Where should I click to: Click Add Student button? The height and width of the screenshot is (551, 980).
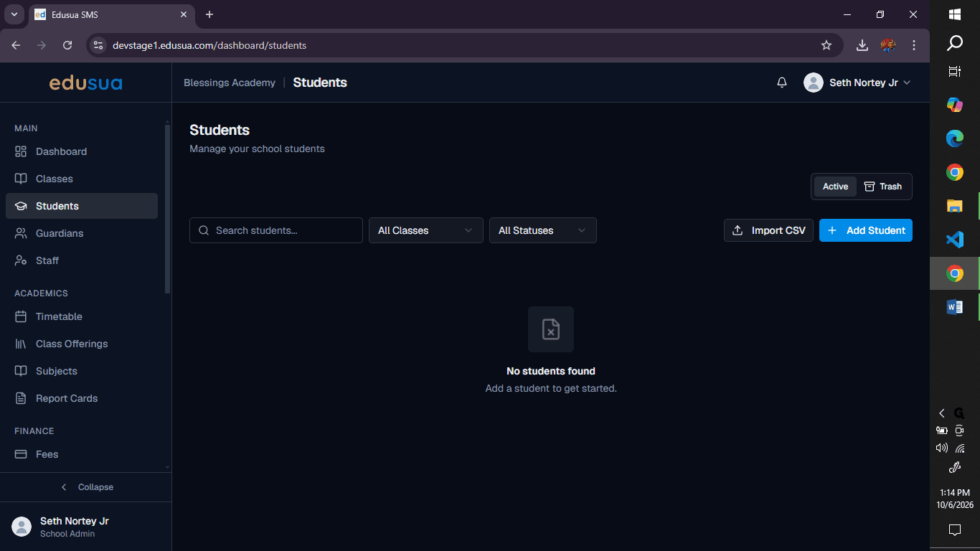coord(866,230)
